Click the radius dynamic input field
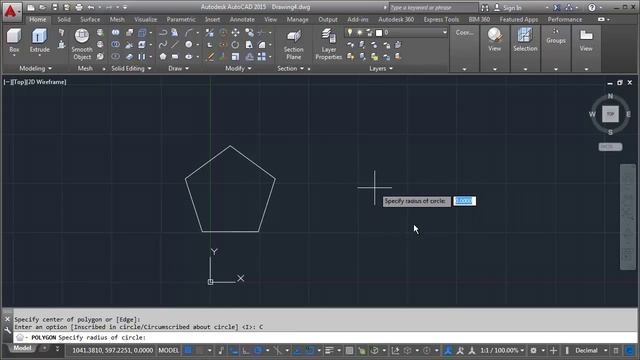The height and width of the screenshot is (360, 640). tap(464, 201)
